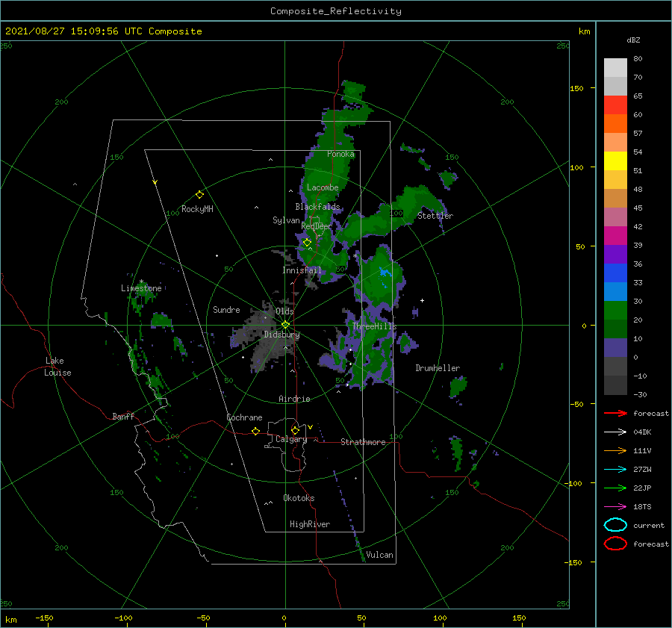
Task: Click the RockyMH label
Action: click(197, 209)
